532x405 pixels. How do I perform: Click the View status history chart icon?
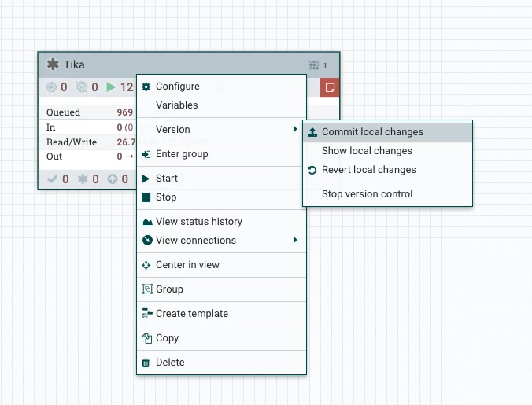click(147, 222)
